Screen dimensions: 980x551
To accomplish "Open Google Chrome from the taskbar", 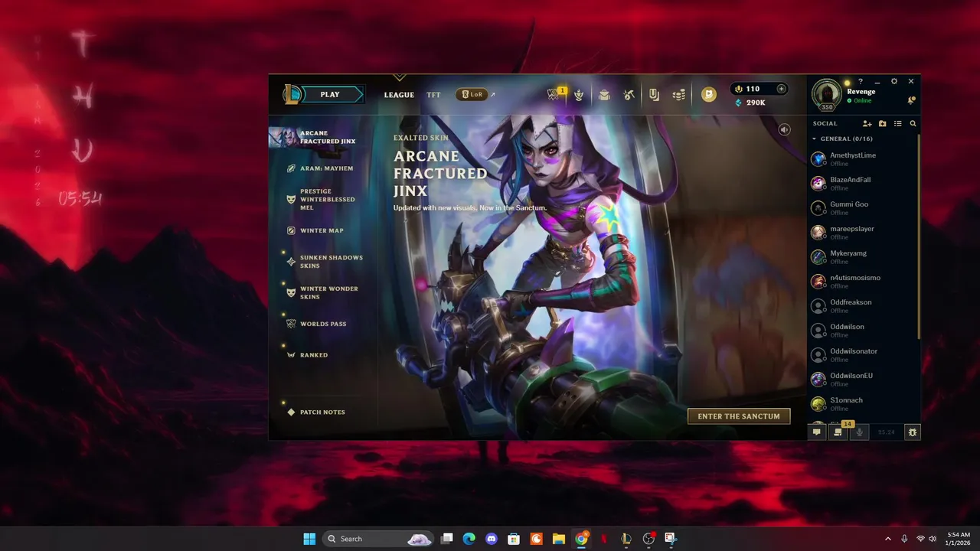I will click(581, 539).
